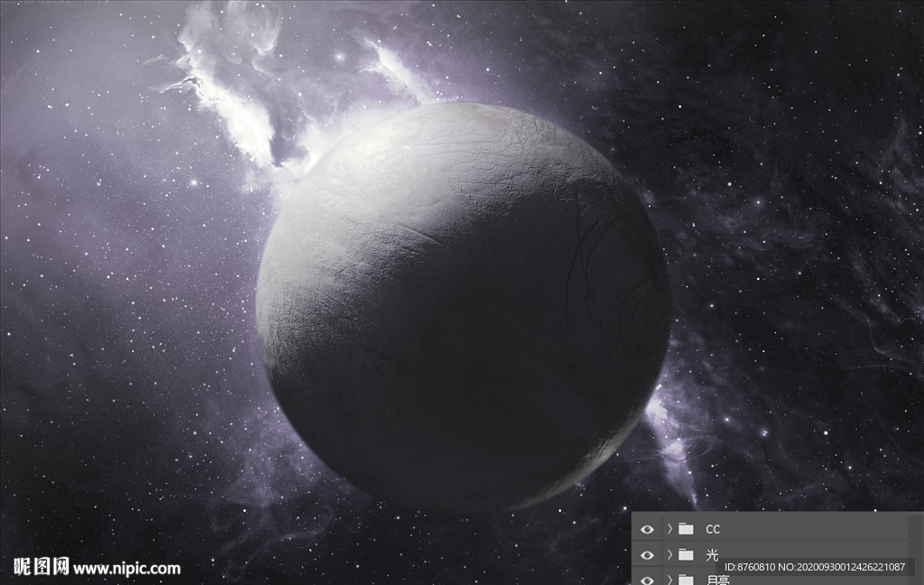Expand the 光 layer group
Screen dimensions: 924x585
pos(670,555)
